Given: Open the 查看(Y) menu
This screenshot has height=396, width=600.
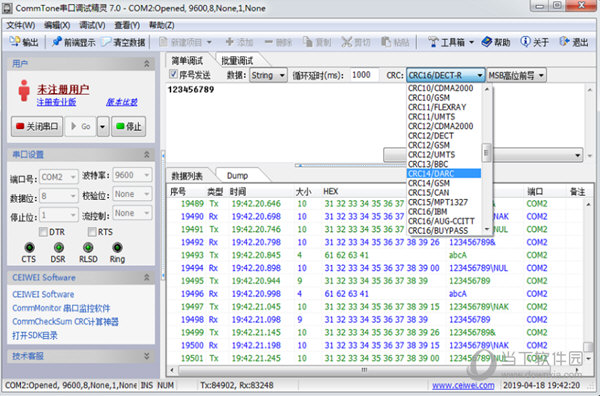Looking at the screenshot, I should (x=127, y=25).
